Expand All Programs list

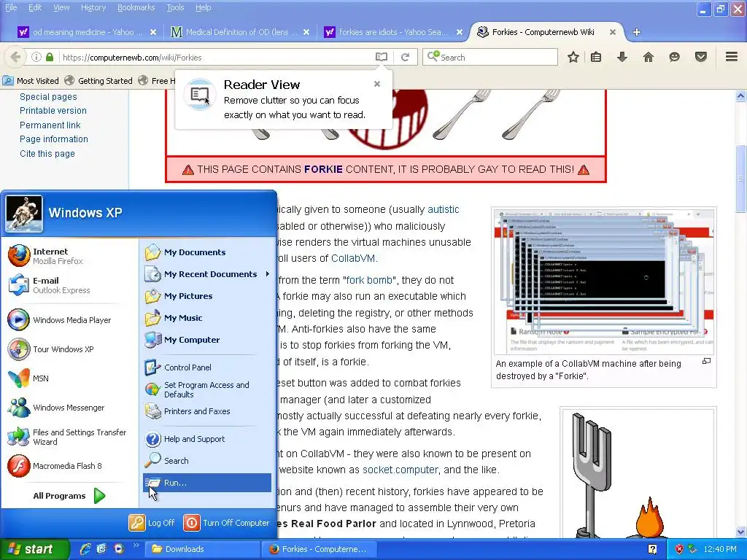click(x=69, y=496)
